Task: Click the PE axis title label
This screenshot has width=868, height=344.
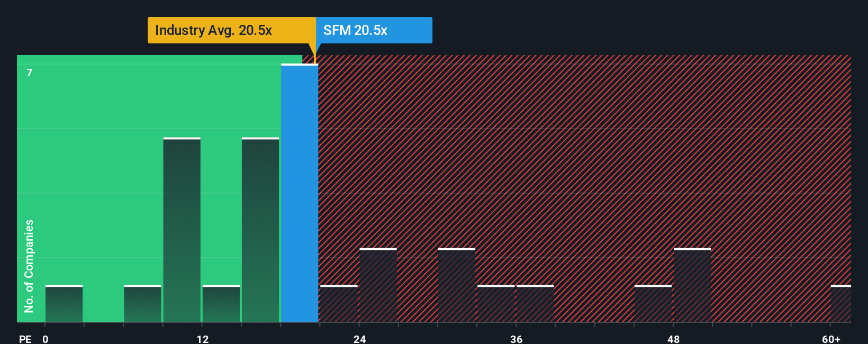Action: [x=25, y=339]
